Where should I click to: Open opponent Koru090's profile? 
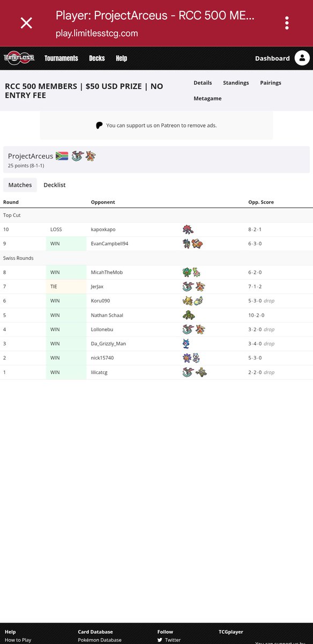tap(101, 301)
